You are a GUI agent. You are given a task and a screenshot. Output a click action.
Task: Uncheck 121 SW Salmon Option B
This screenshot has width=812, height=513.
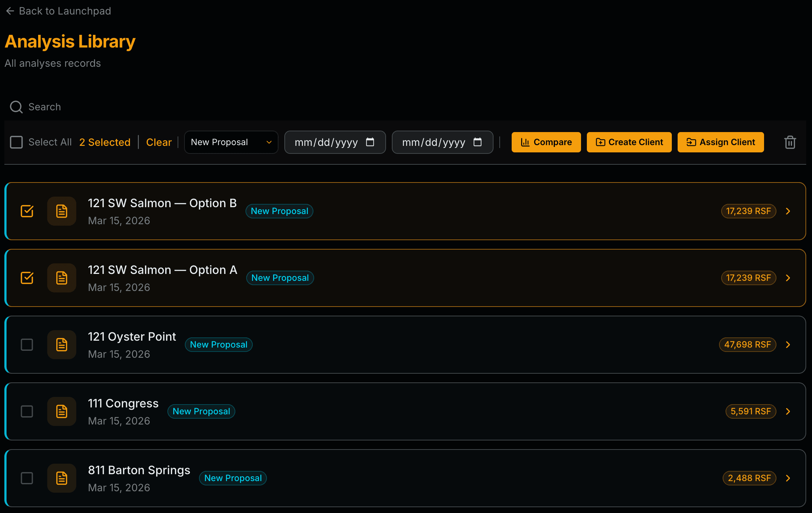click(27, 211)
